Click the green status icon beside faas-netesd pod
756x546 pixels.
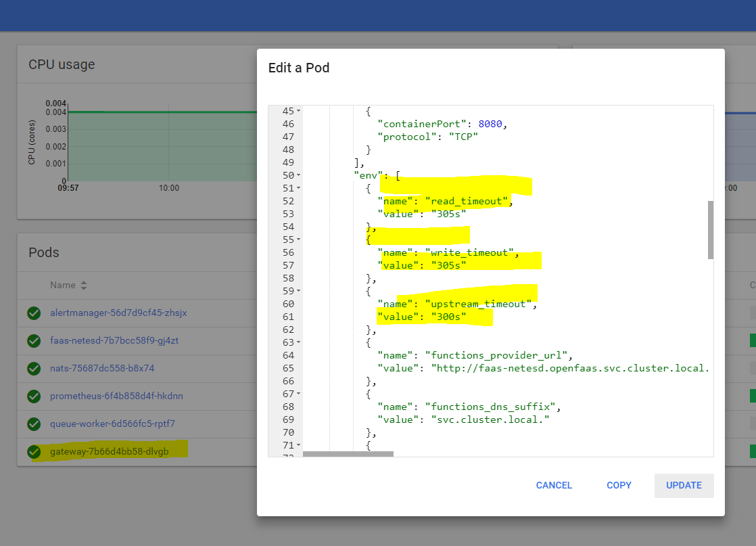tap(33, 340)
